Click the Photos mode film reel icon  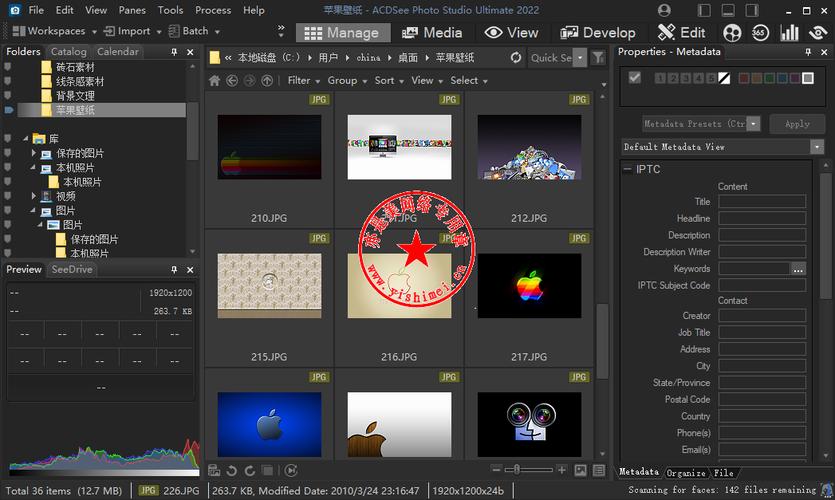click(733, 33)
